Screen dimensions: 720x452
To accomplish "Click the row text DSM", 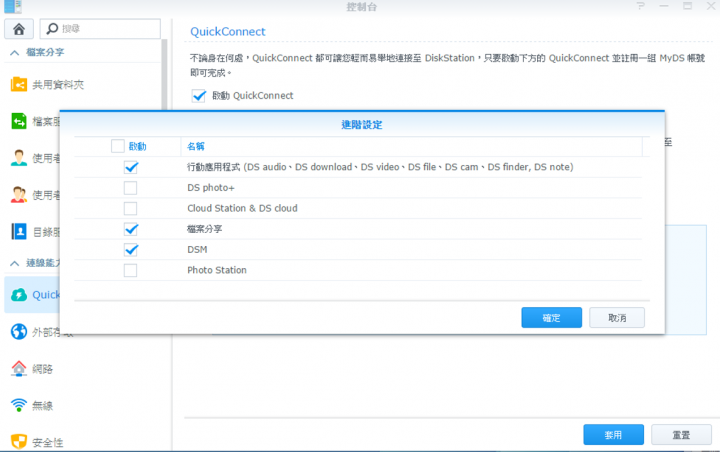I will (x=197, y=250).
